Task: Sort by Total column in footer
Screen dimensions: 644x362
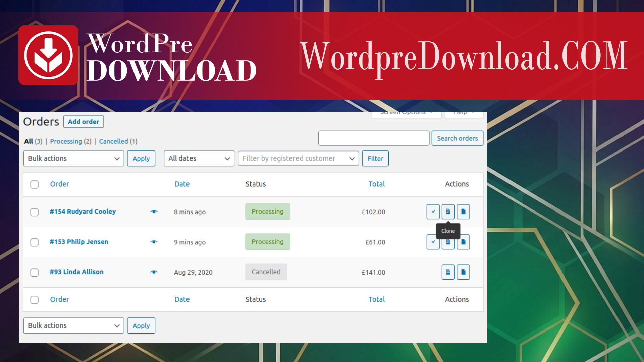Action: 376,299
